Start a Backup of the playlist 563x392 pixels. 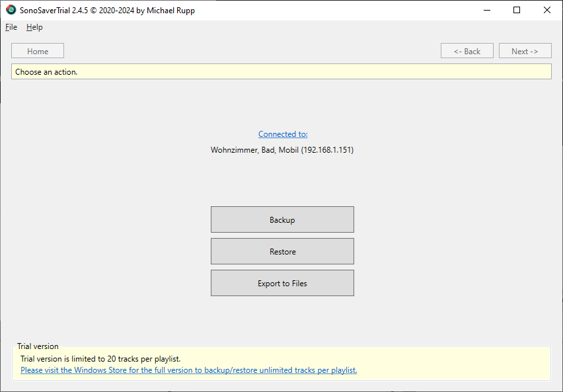pos(282,219)
